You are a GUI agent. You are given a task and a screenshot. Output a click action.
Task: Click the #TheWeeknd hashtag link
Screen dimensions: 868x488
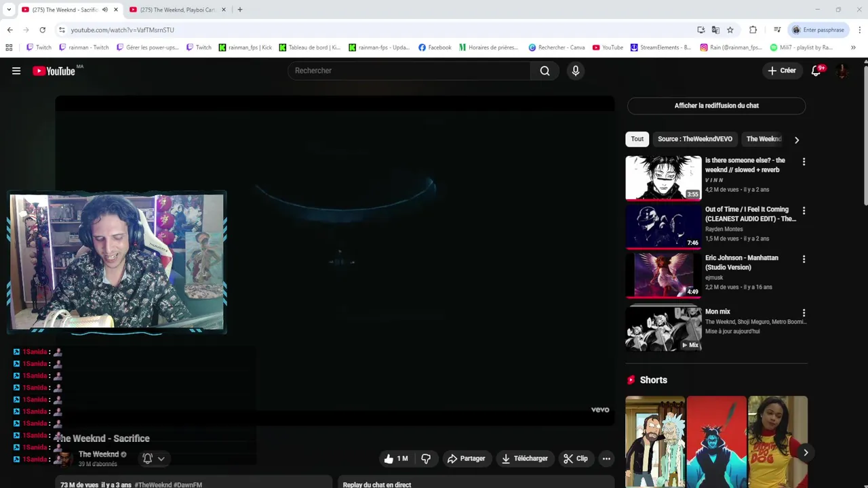point(153,485)
